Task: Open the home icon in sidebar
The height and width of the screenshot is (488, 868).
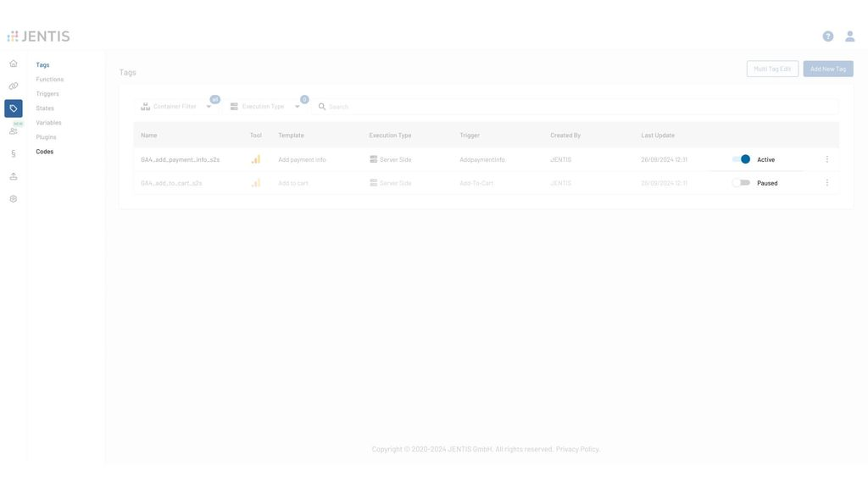Action: pyautogui.click(x=14, y=64)
